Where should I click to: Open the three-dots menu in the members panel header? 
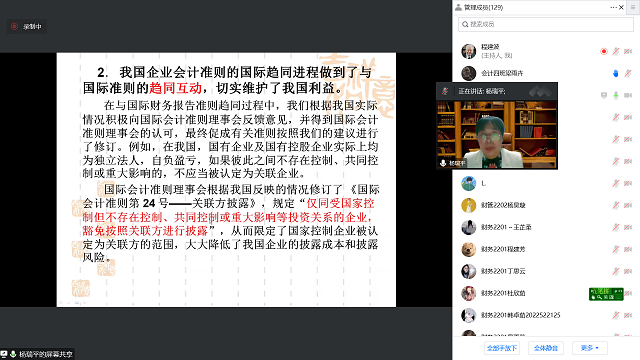pyautogui.click(x=613, y=7)
